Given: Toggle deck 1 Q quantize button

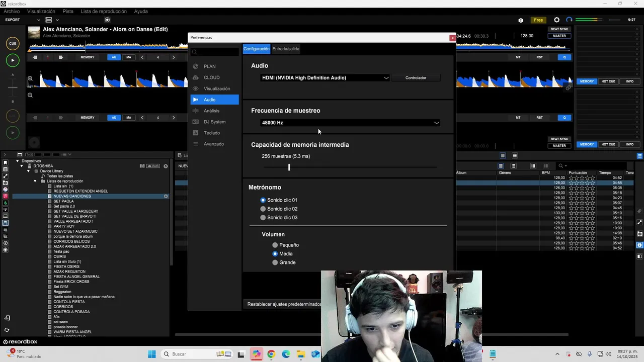Looking at the screenshot, I should pyautogui.click(x=565, y=57).
